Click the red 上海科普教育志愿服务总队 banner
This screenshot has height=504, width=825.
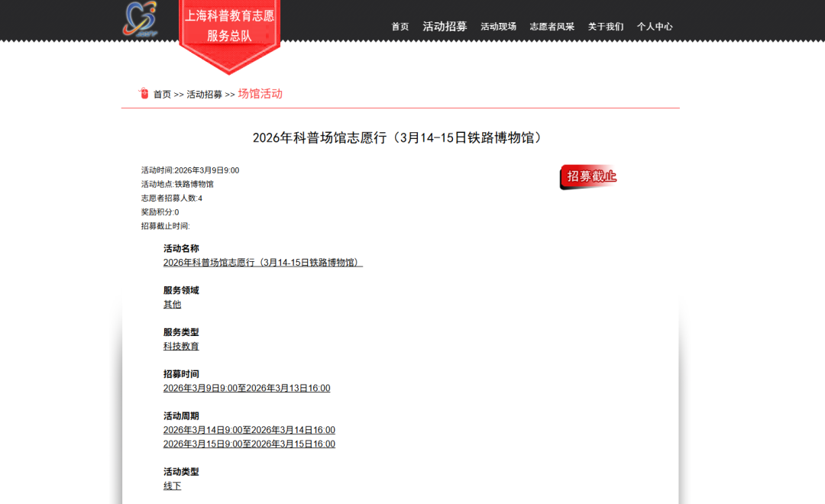tap(229, 27)
